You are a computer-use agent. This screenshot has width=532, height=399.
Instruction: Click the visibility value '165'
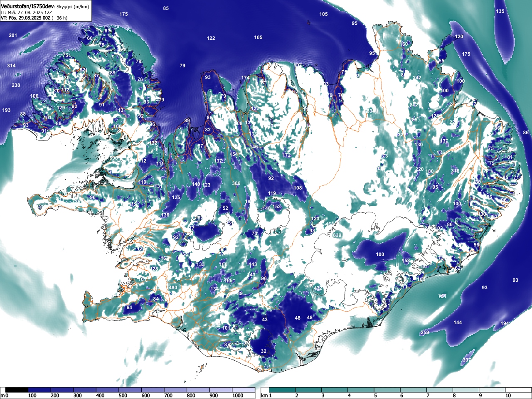[x=228, y=281]
